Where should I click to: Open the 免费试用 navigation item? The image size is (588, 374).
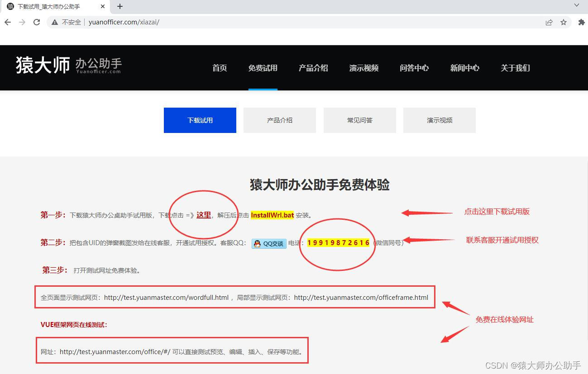click(263, 68)
